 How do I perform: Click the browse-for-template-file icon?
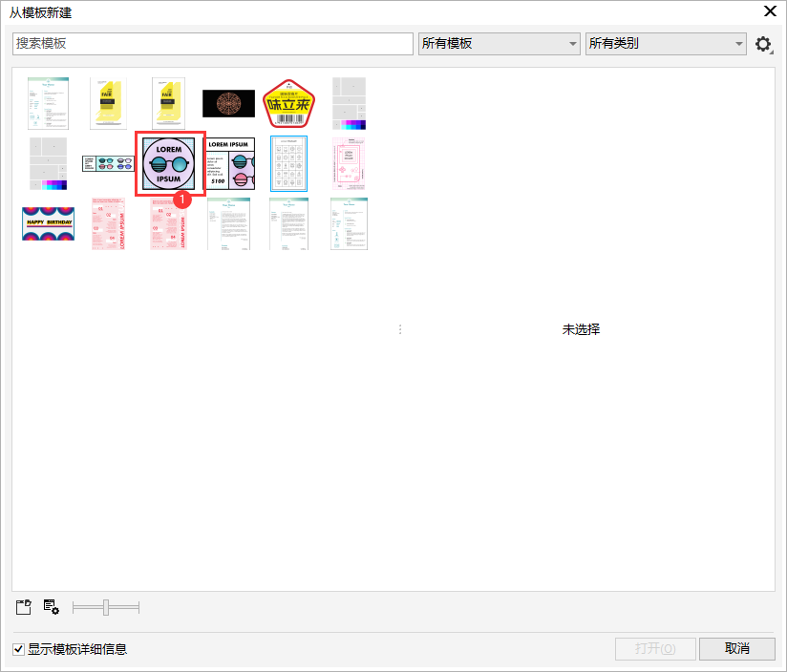[x=23, y=607]
